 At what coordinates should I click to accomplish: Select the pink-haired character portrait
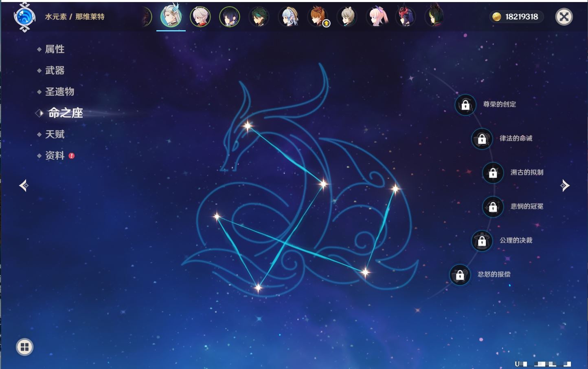376,17
